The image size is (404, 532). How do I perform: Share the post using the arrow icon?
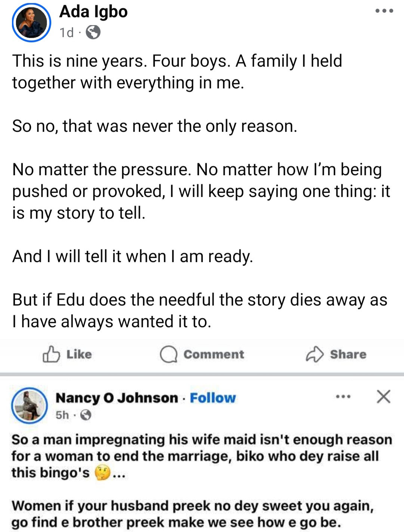pyautogui.click(x=336, y=354)
